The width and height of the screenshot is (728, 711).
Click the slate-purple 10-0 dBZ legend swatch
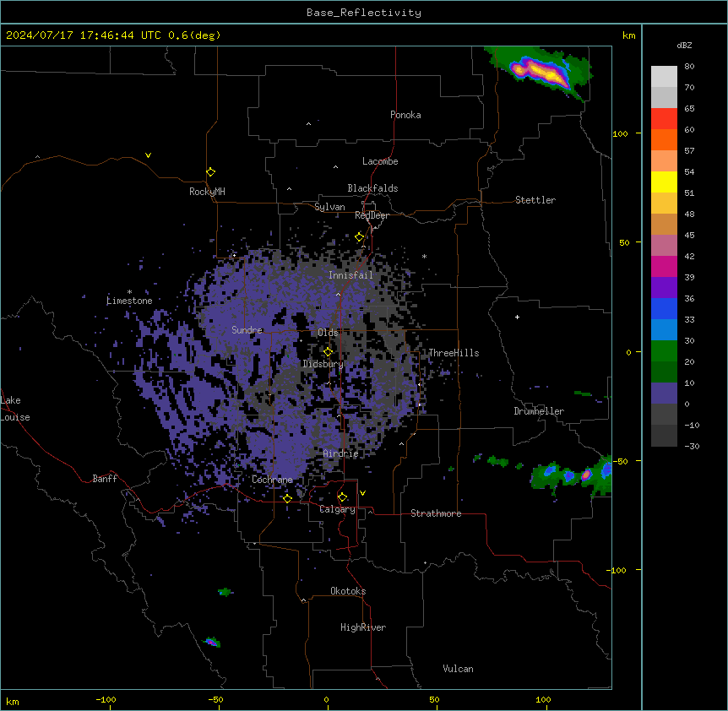664,393
